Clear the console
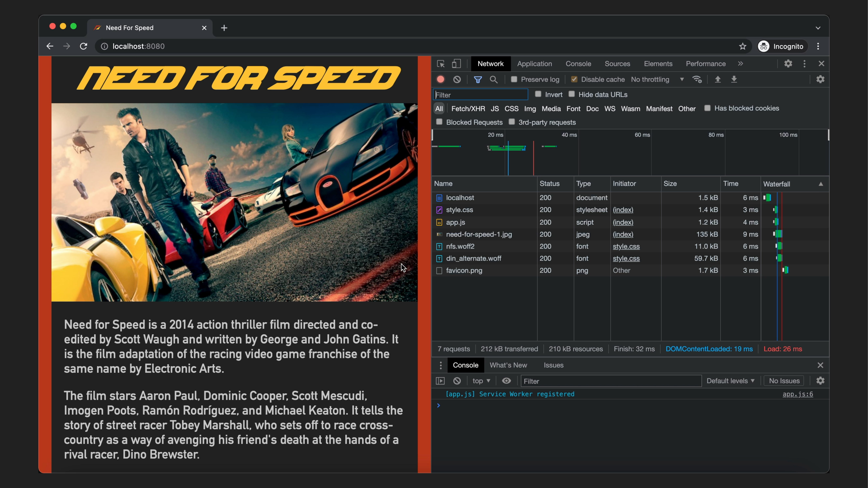The image size is (868, 488). point(457,381)
